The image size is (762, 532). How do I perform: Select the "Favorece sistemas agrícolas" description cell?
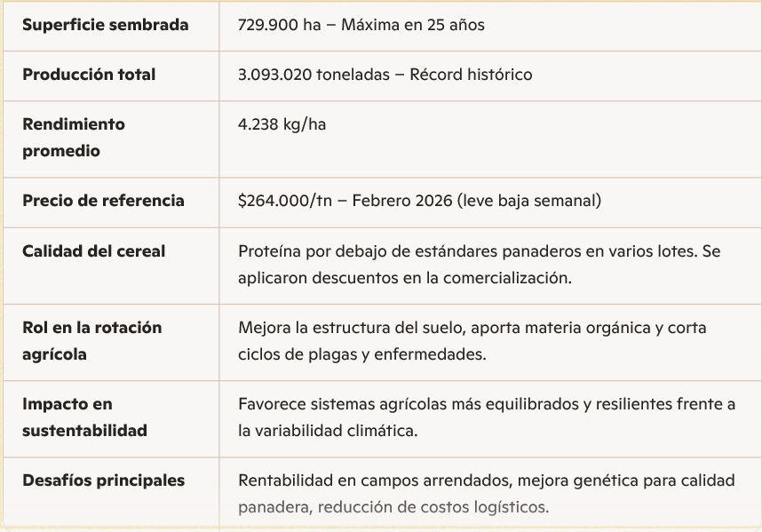click(486, 417)
